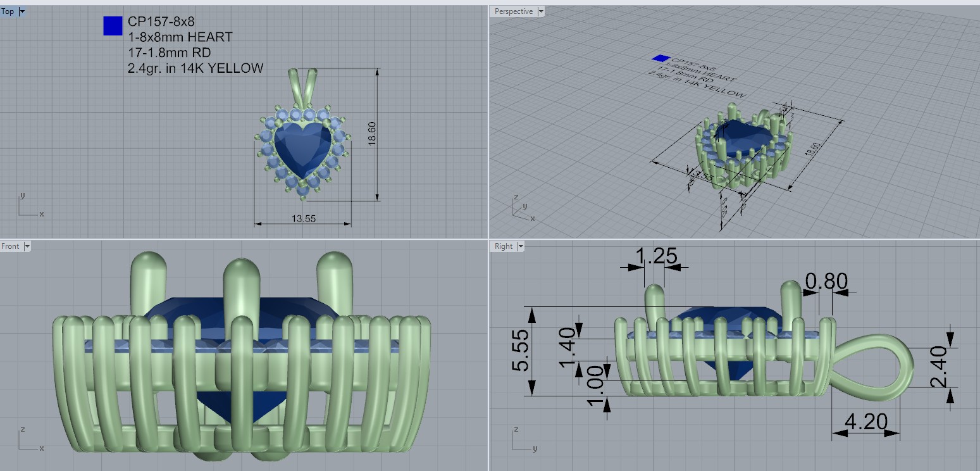The height and width of the screenshot is (471, 980).
Task: Select the blue square in Perspective viewport
Action: (x=661, y=58)
